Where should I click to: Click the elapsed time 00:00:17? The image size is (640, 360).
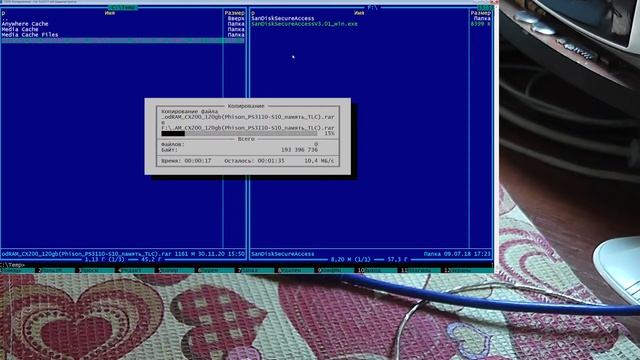pos(198,161)
